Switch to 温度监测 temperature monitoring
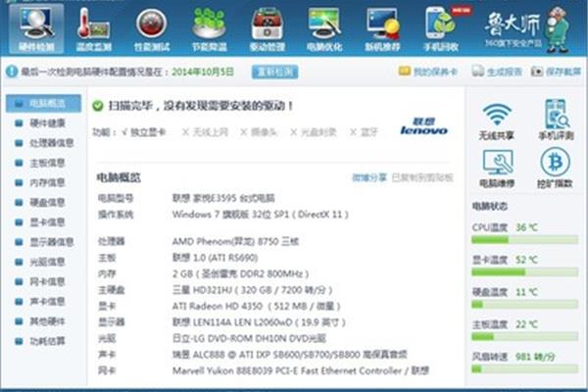This screenshot has height=392, width=588. coord(94,29)
